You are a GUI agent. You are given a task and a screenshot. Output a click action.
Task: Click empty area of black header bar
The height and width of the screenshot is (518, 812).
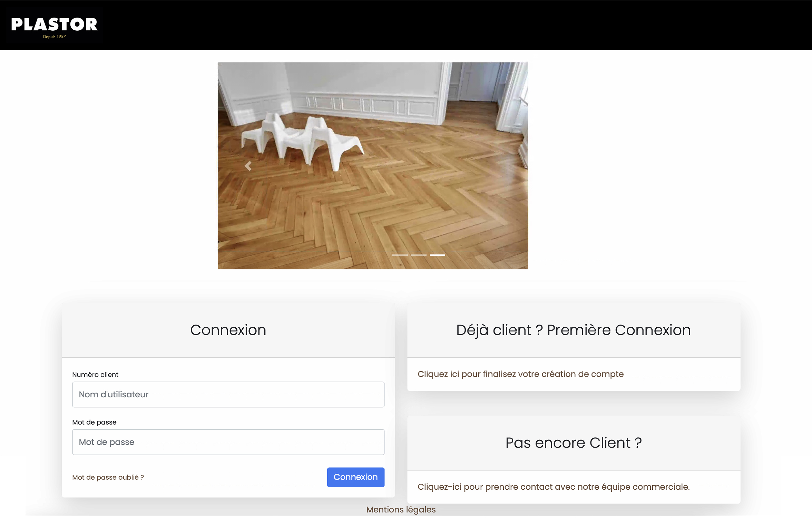click(449, 25)
